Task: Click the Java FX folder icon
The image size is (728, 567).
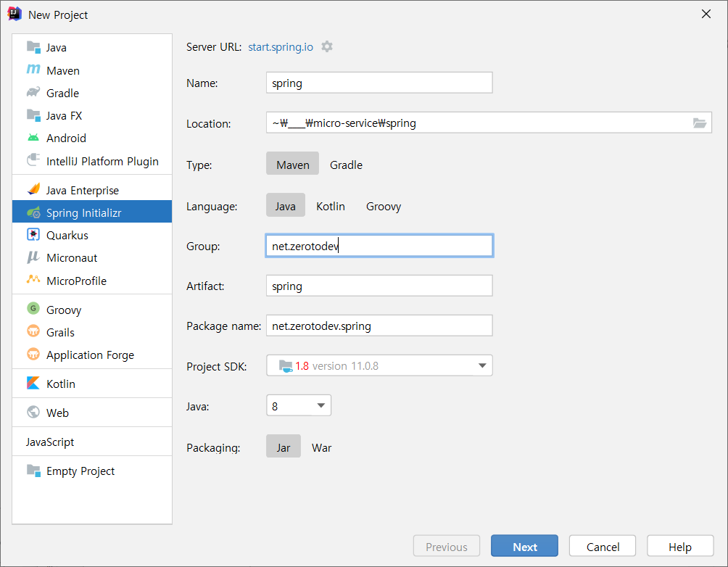Action: [33, 115]
